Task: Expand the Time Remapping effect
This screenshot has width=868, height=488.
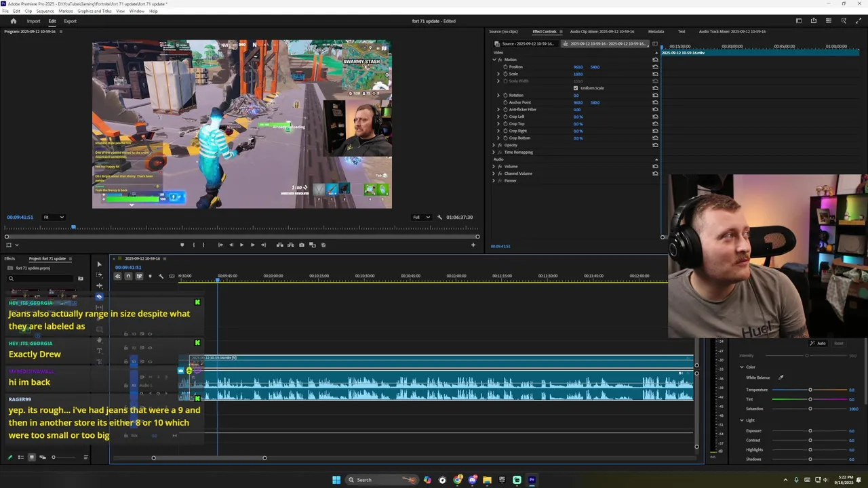Action: pos(494,152)
